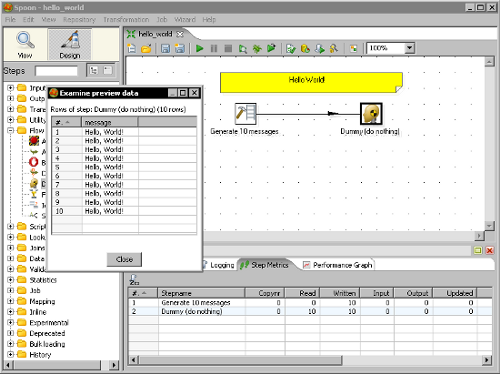Screen dimensions: 500x374
Task: Create a new file from toolbar
Action: pyautogui.click(x=132, y=49)
